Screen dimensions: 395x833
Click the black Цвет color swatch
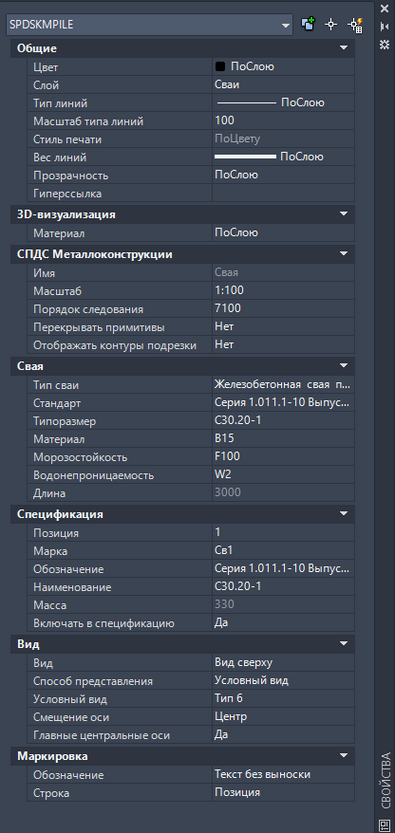[220, 67]
